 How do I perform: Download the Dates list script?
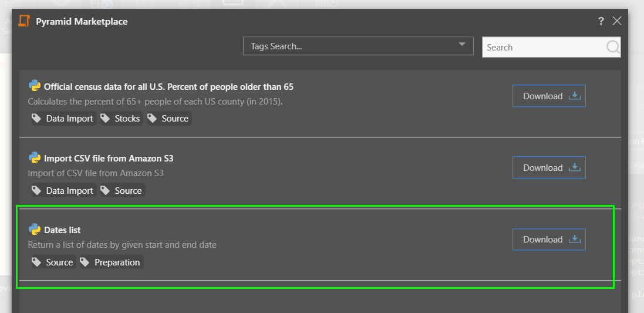point(549,240)
